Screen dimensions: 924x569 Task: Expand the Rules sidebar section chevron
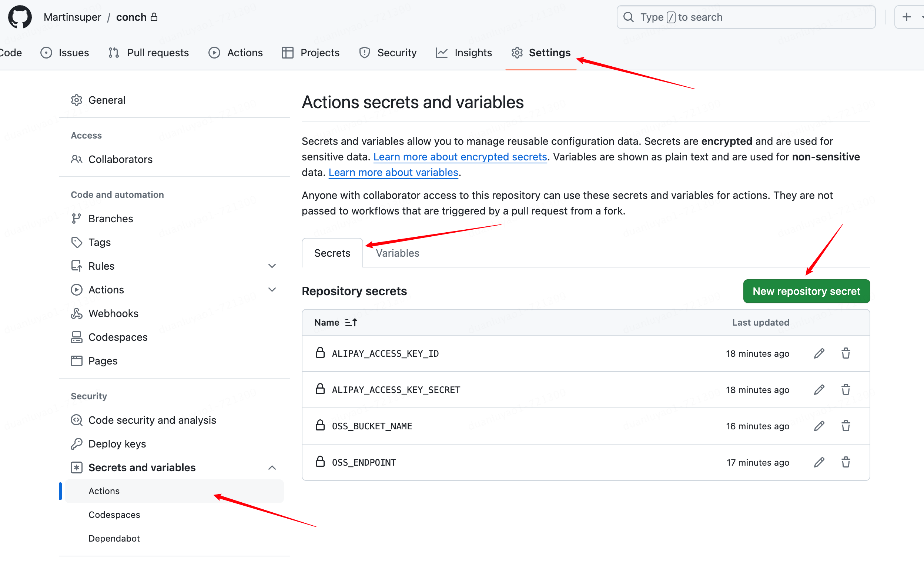pos(272,266)
